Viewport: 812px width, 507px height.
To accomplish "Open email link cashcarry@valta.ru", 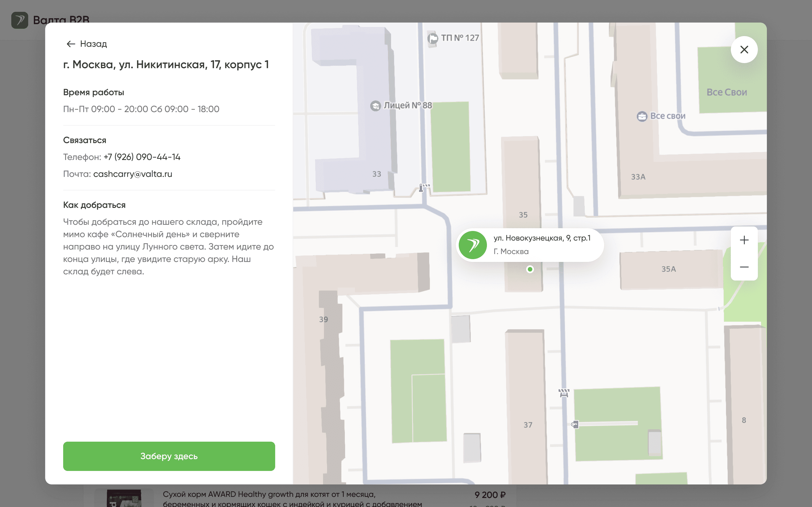I will pyautogui.click(x=133, y=174).
